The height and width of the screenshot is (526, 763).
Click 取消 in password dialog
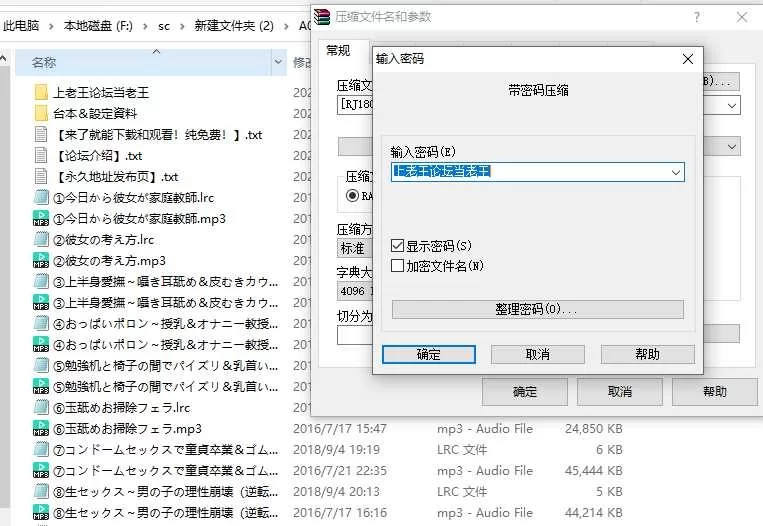tap(538, 355)
